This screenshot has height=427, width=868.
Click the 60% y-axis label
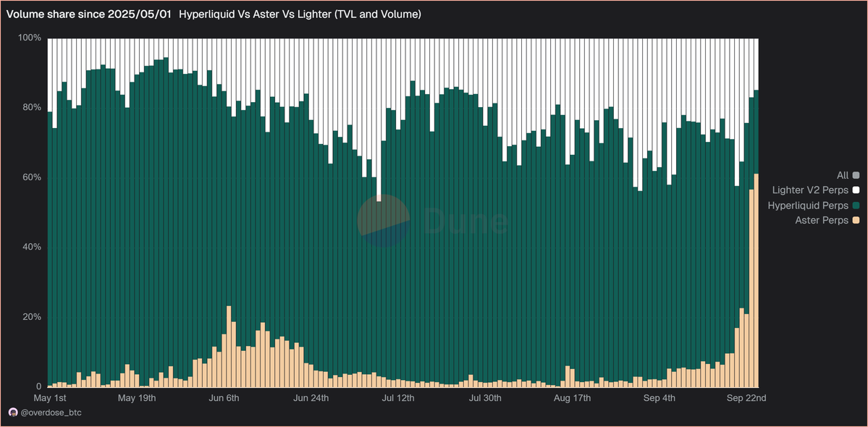pyautogui.click(x=32, y=177)
